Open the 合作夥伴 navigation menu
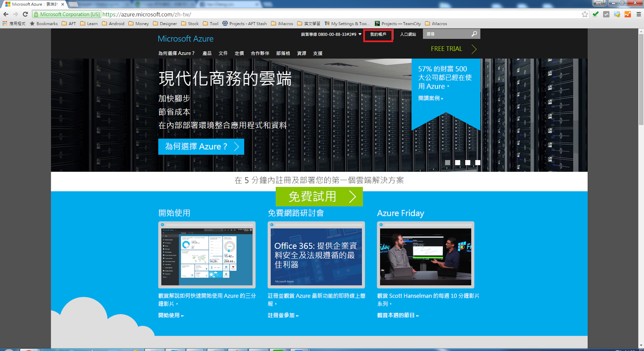The image size is (644, 351). [260, 53]
